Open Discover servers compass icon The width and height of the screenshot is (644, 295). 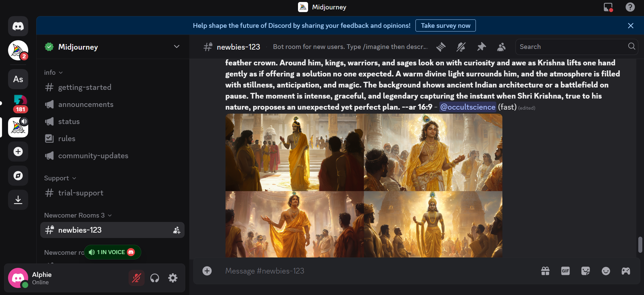click(18, 176)
